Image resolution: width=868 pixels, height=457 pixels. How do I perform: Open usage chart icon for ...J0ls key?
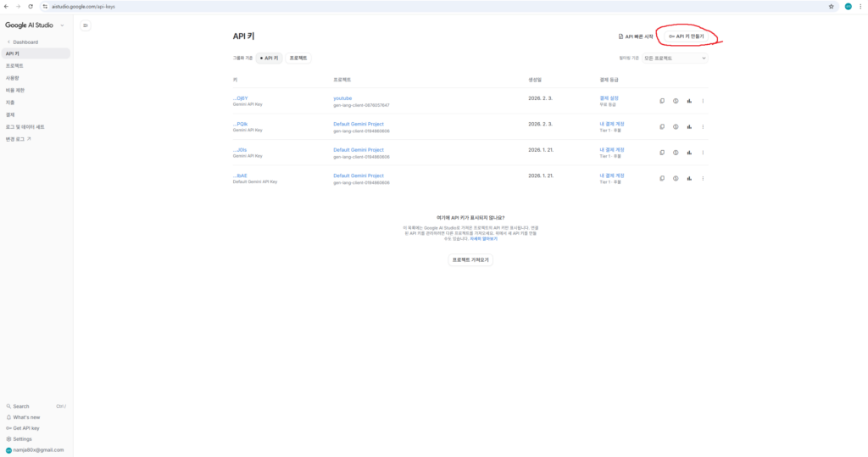689,153
